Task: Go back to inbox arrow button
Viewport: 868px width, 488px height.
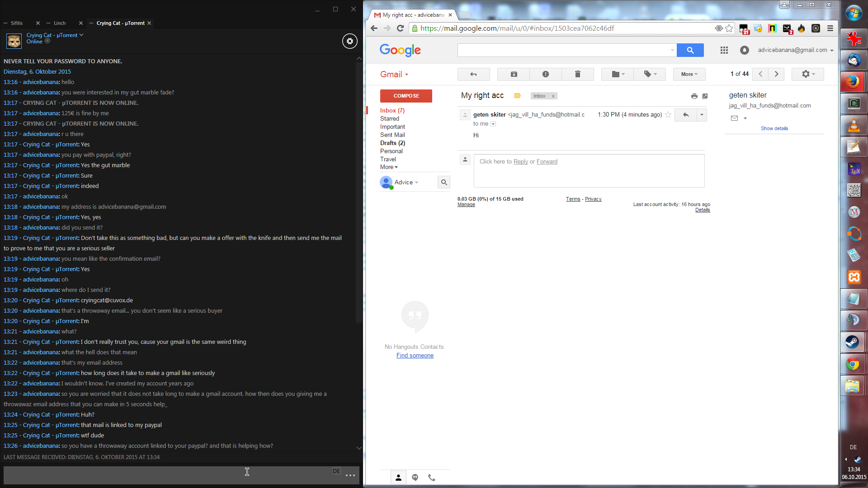Action: [x=473, y=74]
